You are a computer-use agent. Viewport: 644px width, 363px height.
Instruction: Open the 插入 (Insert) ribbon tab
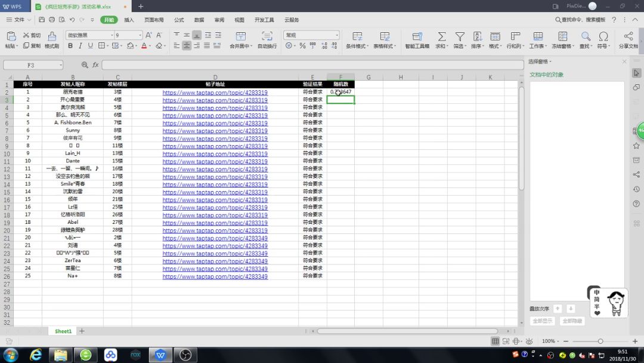(x=129, y=20)
